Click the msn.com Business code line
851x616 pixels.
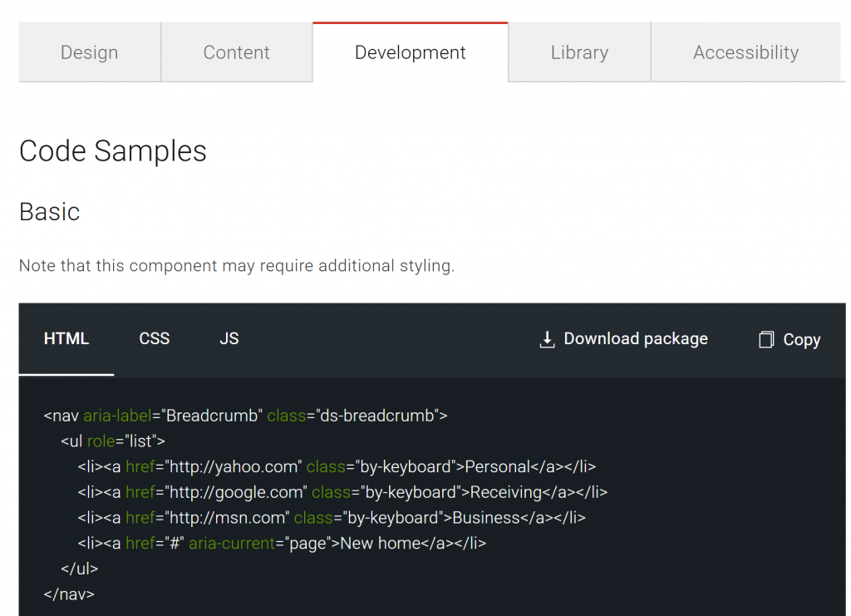click(332, 518)
